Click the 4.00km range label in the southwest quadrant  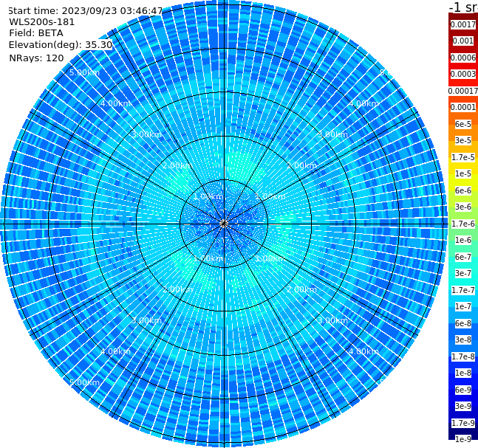(115, 351)
